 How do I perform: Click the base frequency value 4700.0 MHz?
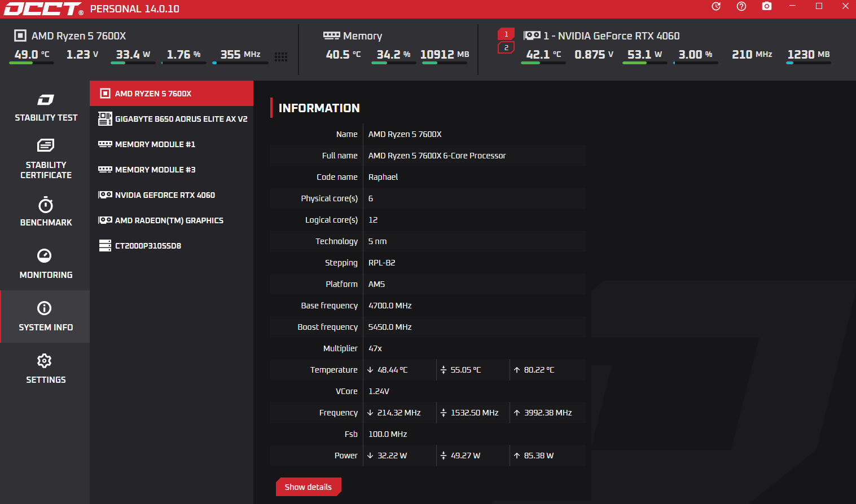coord(390,306)
